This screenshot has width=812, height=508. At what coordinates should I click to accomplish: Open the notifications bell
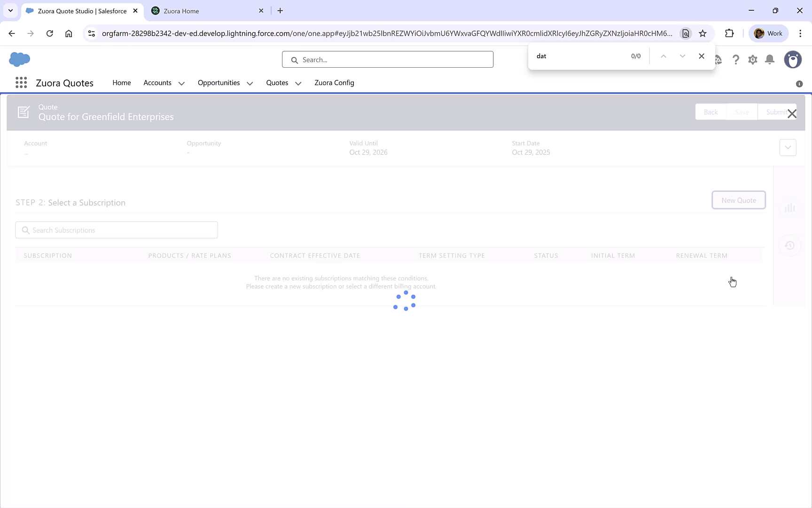click(769, 60)
